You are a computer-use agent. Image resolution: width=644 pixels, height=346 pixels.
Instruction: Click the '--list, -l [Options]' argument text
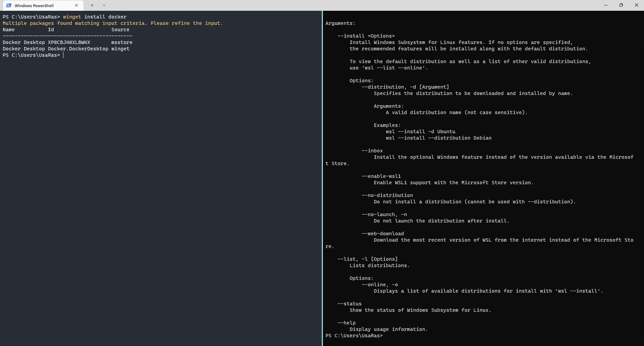pyautogui.click(x=368, y=259)
